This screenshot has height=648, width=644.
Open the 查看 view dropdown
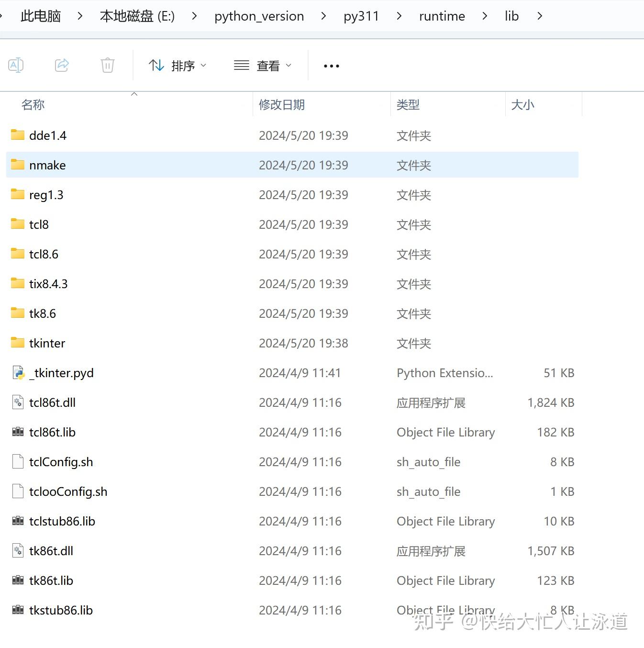click(263, 66)
